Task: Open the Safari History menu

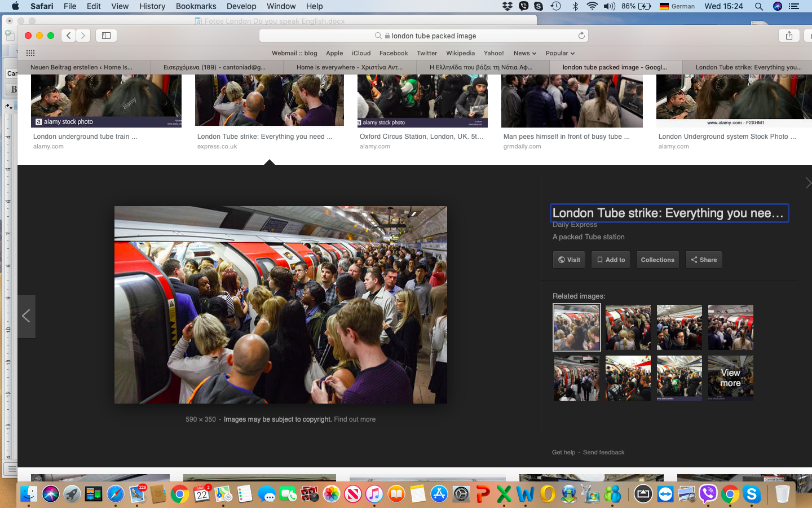Action: tap(152, 6)
